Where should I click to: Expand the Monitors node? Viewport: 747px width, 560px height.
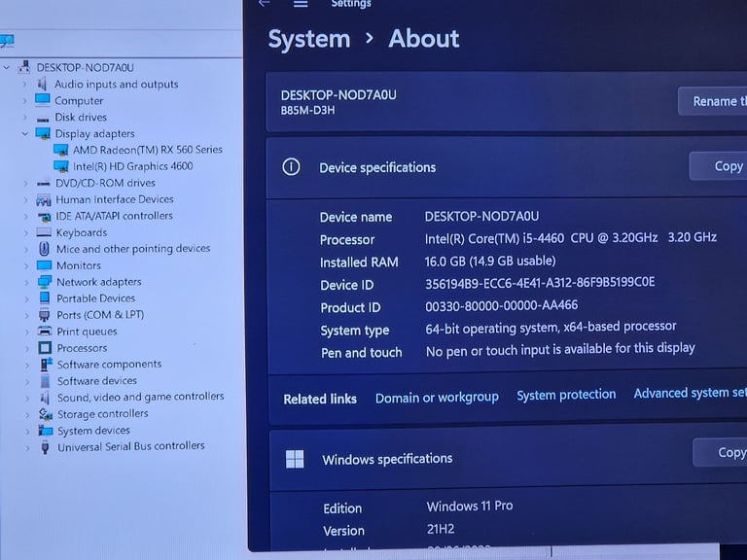tap(26, 265)
